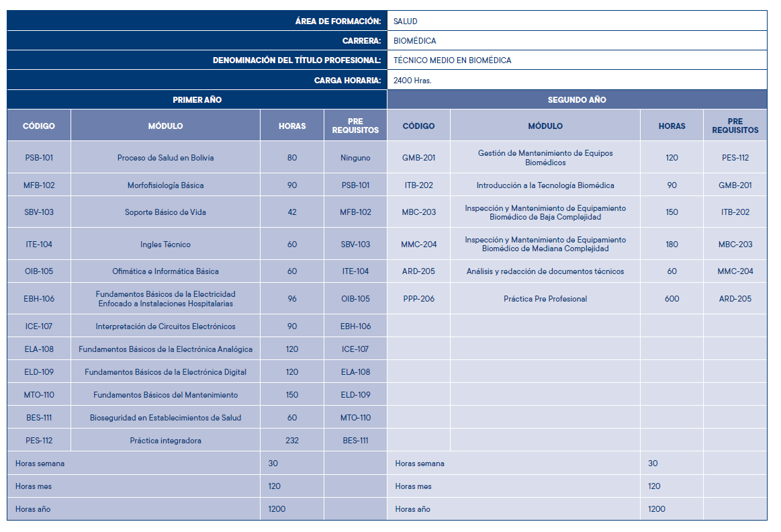781x532 pixels.
Task: Select the hours value '180'
Action: point(672,244)
